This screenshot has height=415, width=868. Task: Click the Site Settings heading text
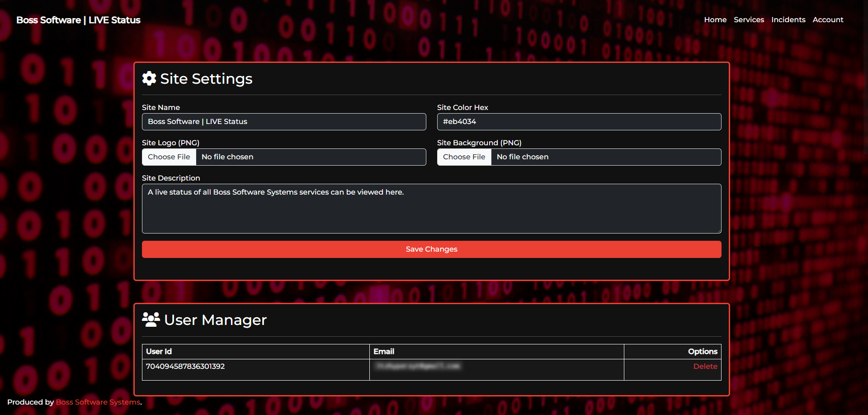tap(206, 79)
